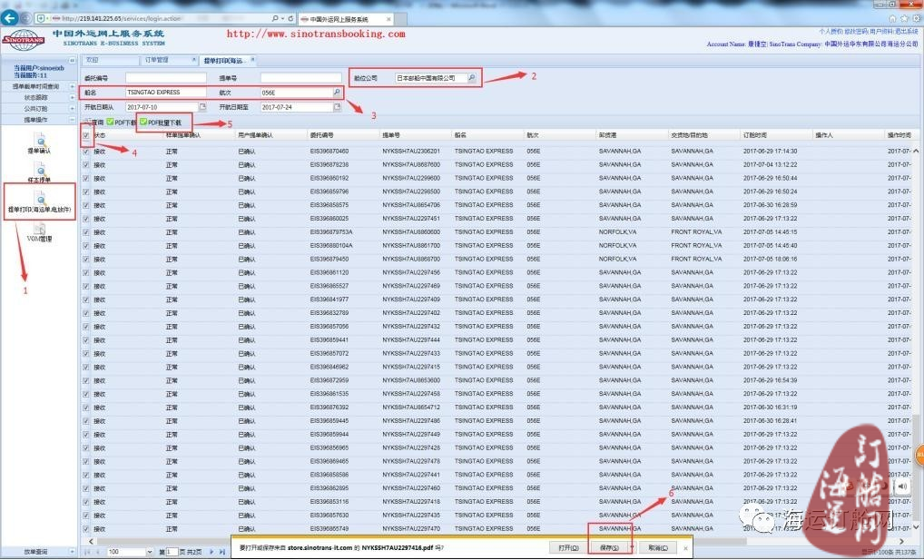Toggle checkbox for row EIS396859796
924x560 pixels.
pos(86,192)
